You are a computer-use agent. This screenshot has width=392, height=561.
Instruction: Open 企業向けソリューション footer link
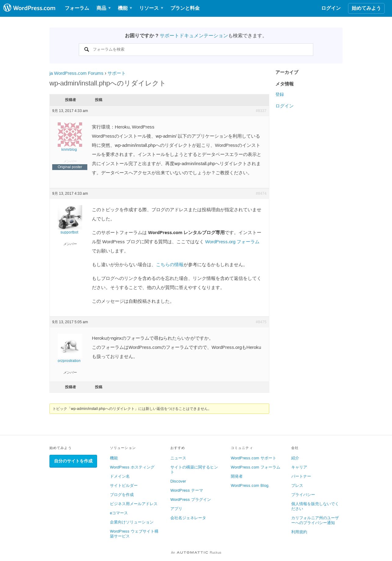click(132, 522)
